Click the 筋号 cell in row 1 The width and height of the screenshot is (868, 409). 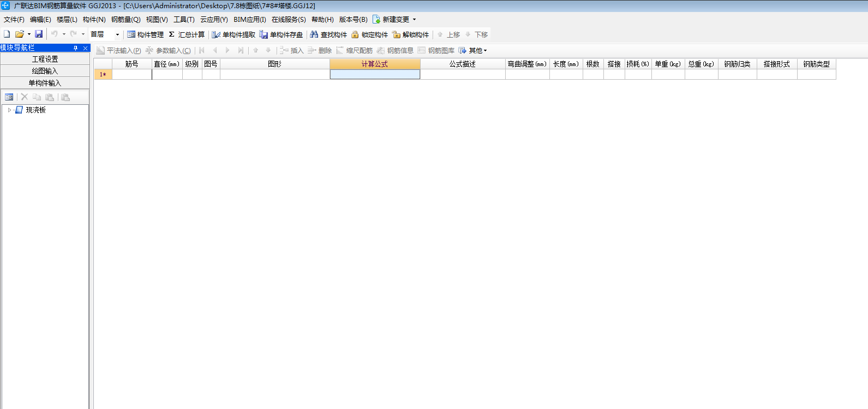pyautogui.click(x=132, y=74)
